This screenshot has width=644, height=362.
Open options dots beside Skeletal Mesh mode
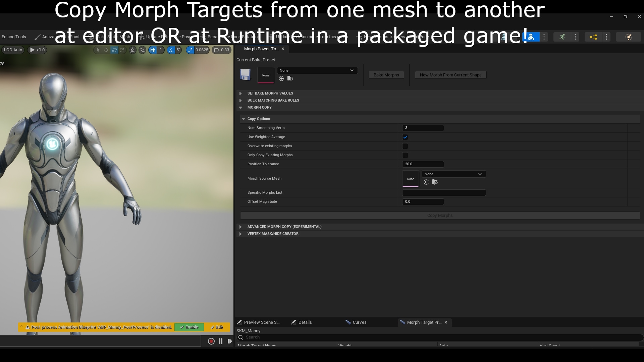point(544,37)
